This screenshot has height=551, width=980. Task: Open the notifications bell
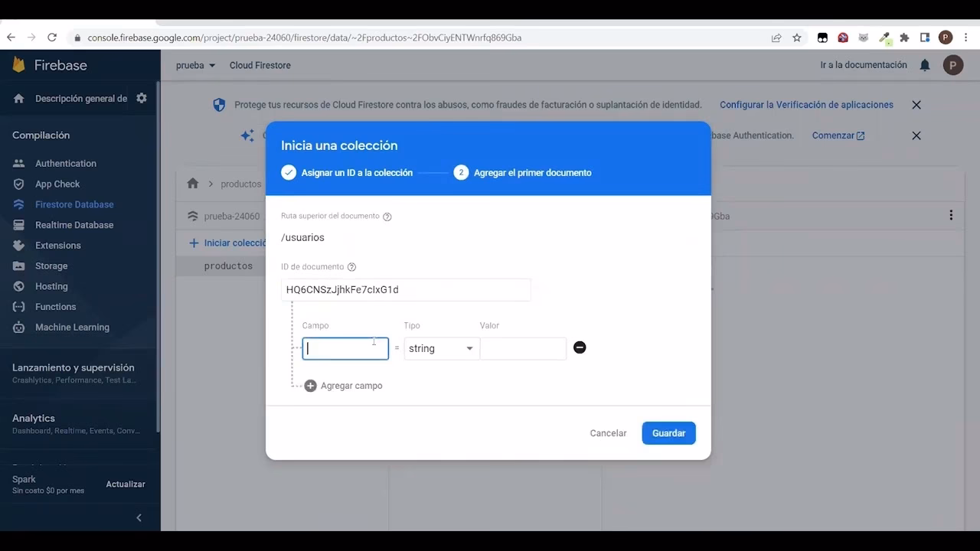[x=925, y=66]
